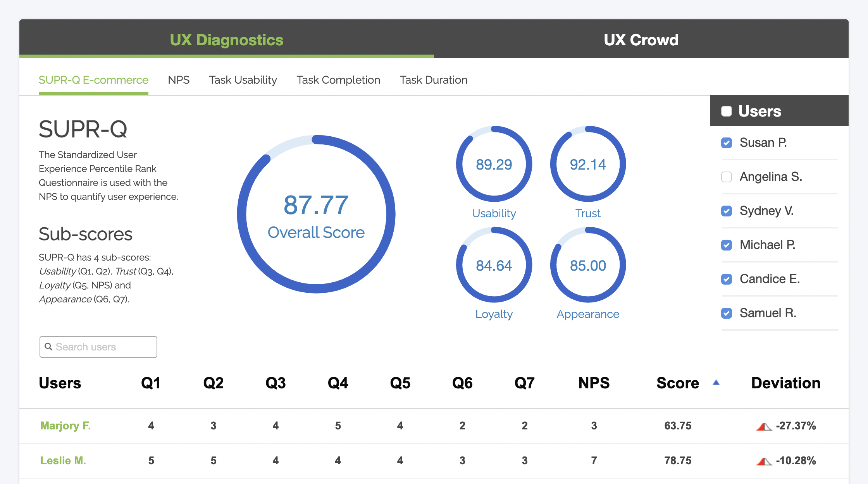Image resolution: width=868 pixels, height=484 pixels.
Task: Switch to the NPS tab
Action: point(178,79)
